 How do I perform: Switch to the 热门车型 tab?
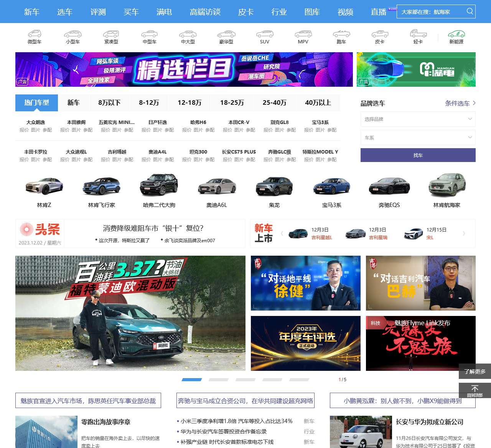point(36,103)
